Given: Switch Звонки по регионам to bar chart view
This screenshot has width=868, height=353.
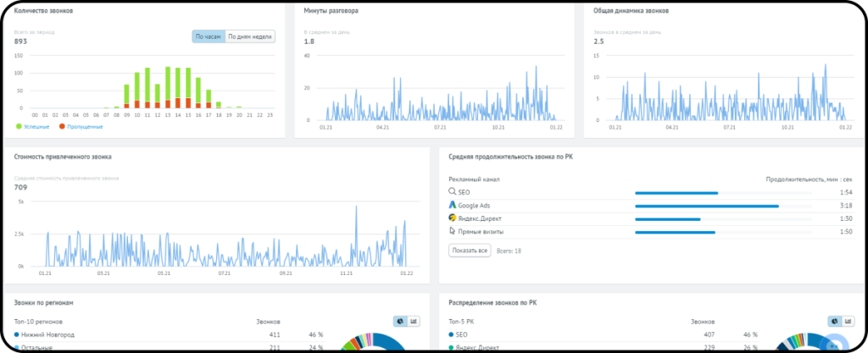Looking at the screenshot, I should [414, 322].
